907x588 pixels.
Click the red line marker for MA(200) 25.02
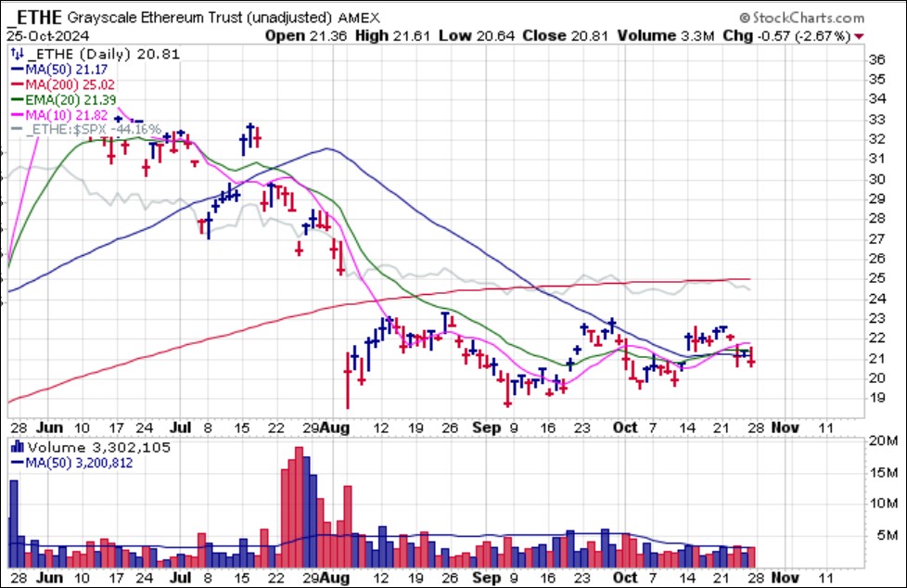(x=18, y=84)
